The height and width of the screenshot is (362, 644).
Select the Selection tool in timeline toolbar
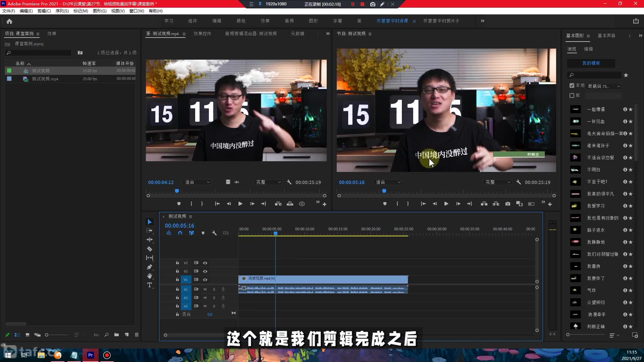(150, 222)
